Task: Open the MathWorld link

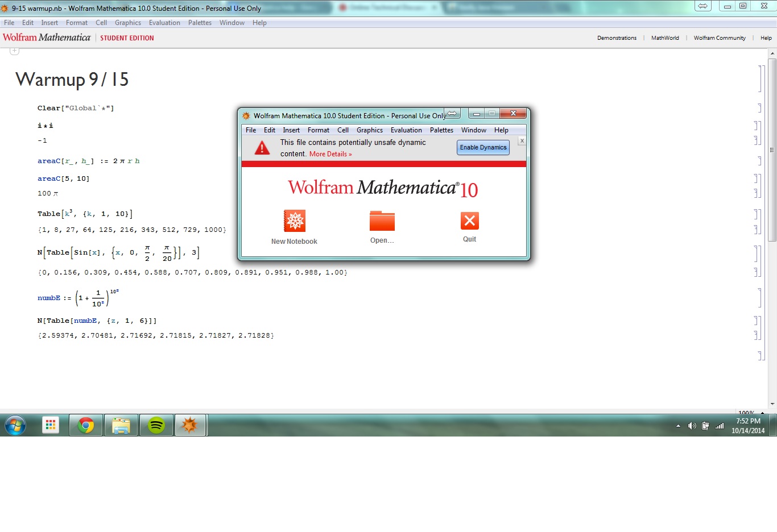Action: (665, 38)
